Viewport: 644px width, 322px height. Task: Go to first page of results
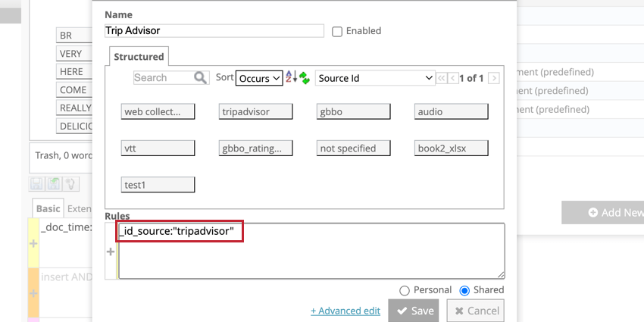coord(441,78)
